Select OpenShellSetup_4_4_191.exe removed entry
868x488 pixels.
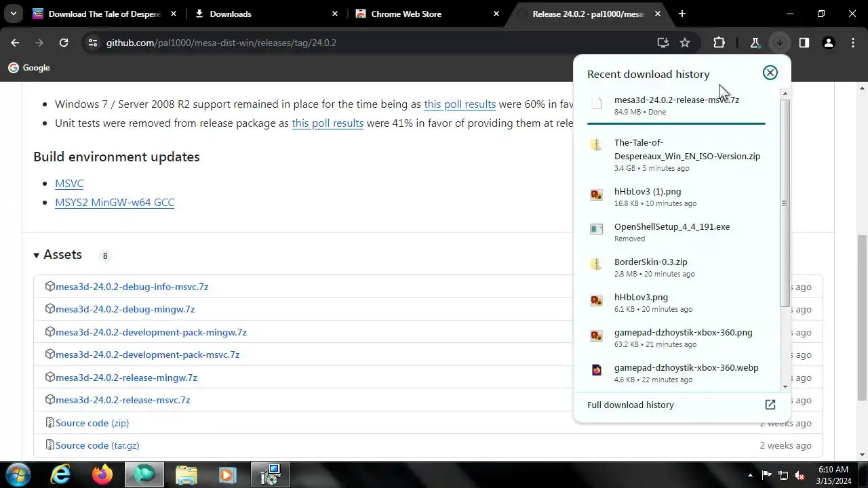[676, 232]
